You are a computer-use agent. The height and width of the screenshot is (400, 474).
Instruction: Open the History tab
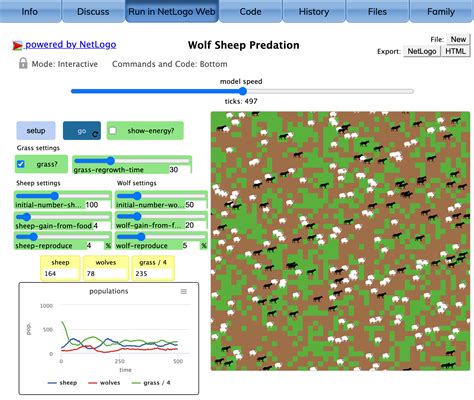coord(314,11)
